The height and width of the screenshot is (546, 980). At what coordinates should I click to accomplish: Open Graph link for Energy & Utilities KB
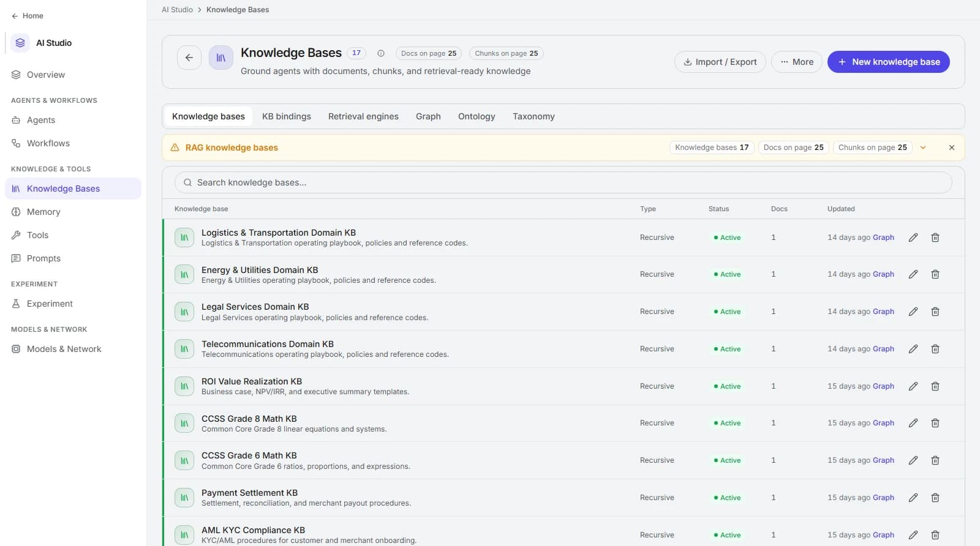pyautogui.click(x=883, y=274)
